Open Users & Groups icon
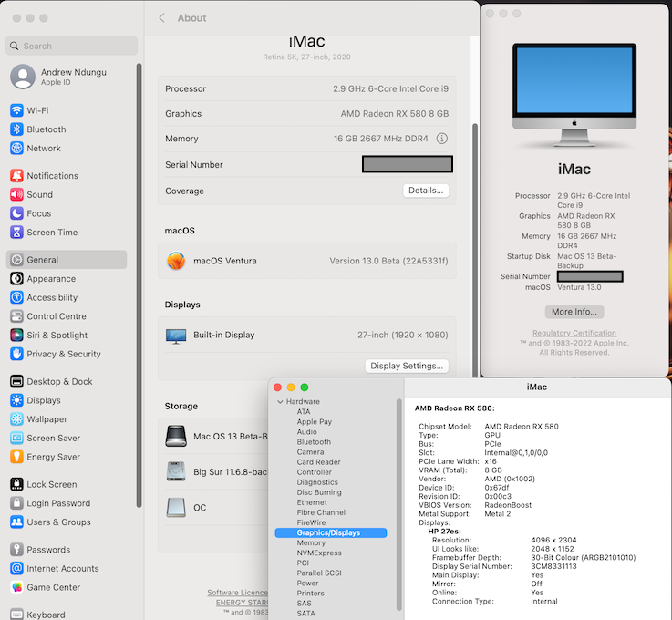672x620 pixels. (16, 522)
